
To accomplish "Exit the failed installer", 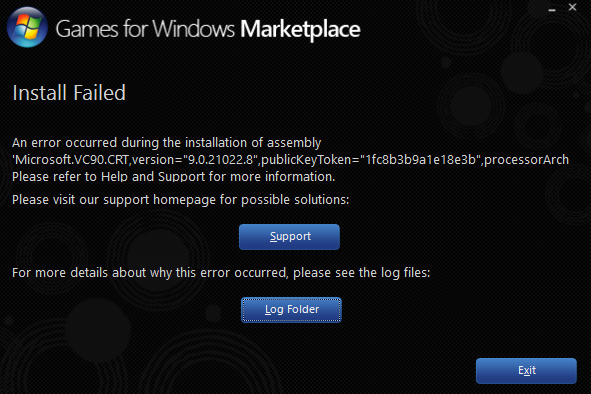I will pyautogui.click(x=526, y=371).
